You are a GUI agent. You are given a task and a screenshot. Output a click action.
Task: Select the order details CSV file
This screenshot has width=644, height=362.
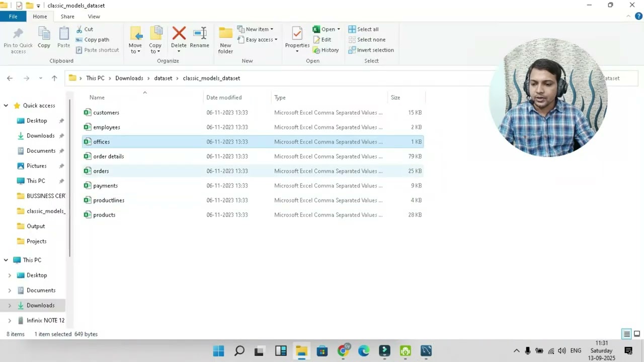pyautogui.click(x=253, y=156)
